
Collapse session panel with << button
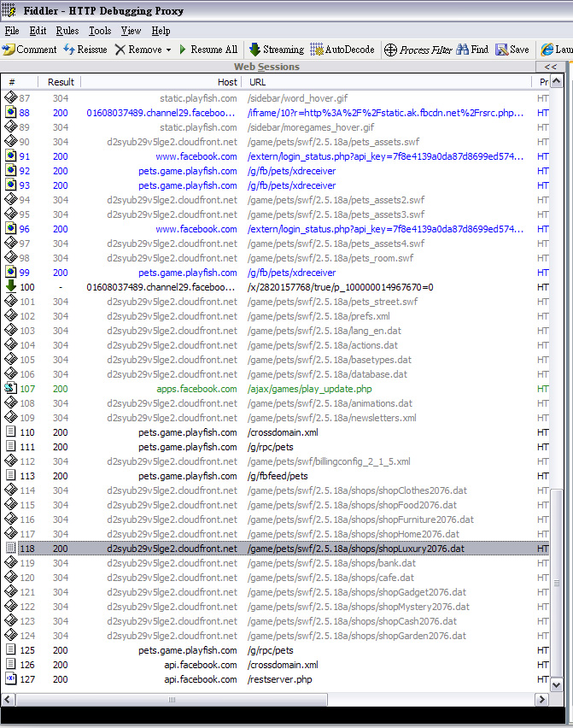550,67
